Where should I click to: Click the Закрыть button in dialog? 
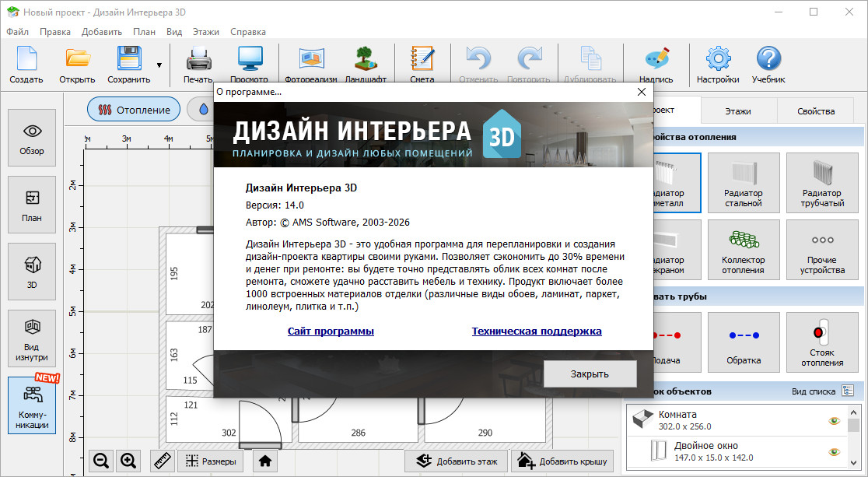590,374
